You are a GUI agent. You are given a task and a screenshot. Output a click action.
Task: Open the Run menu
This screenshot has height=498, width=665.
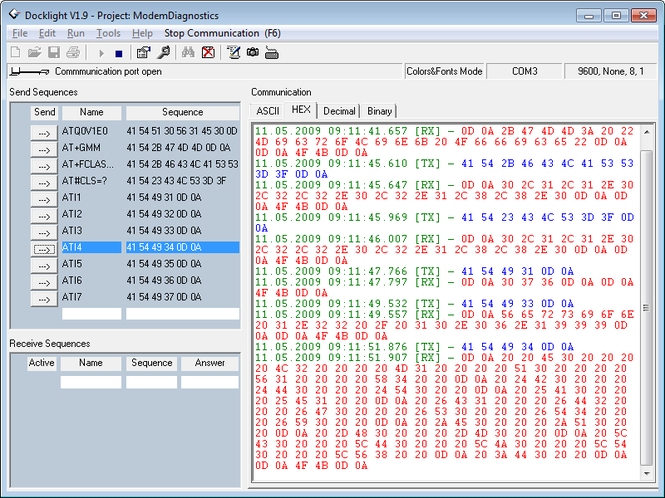pyautogui.click(x=76, y=33)
